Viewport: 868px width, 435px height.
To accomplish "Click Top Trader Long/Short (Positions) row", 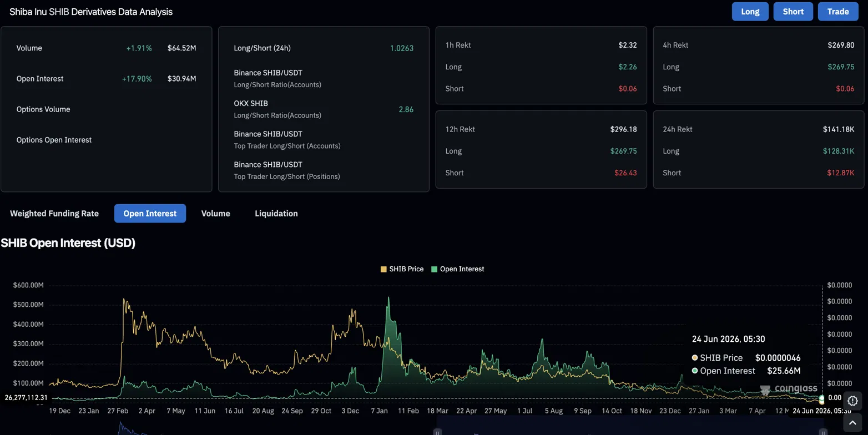I will (324, 170).
